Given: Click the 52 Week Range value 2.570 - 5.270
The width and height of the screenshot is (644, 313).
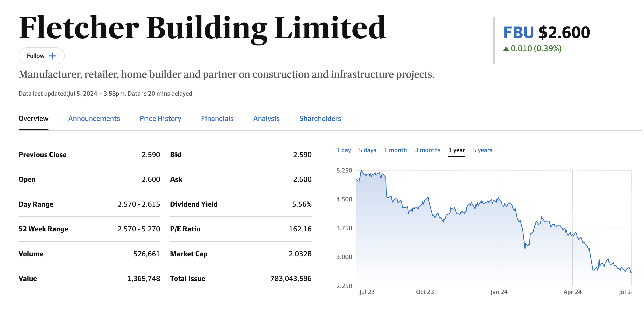Looking at the screenshot, I should coord(139,229).
